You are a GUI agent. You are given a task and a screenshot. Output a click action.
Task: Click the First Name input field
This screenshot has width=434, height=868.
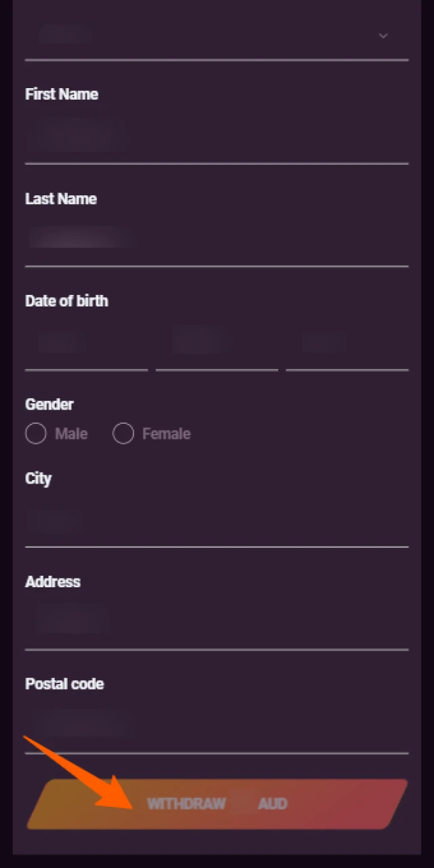(x=216, y=138)
